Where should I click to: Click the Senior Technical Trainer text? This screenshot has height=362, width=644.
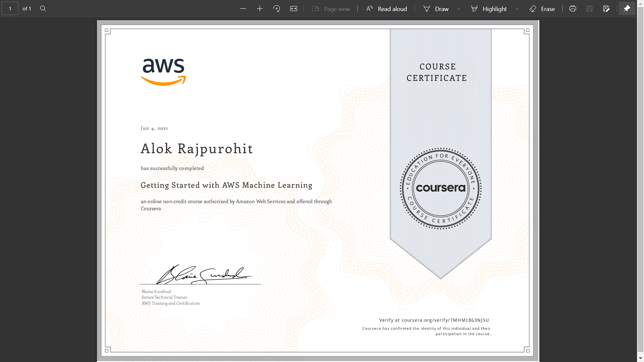pyautogui.click(x=164, y=297)
